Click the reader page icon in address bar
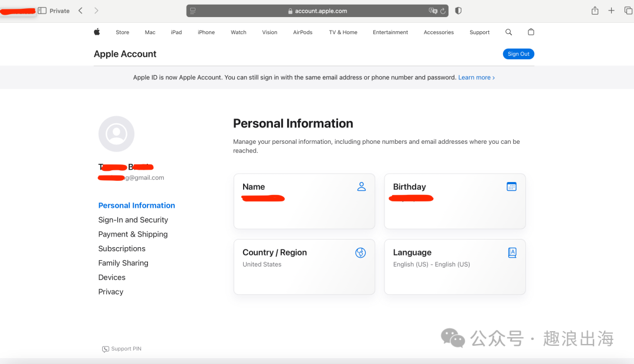 pyautogui.click(x=193, y=11)
